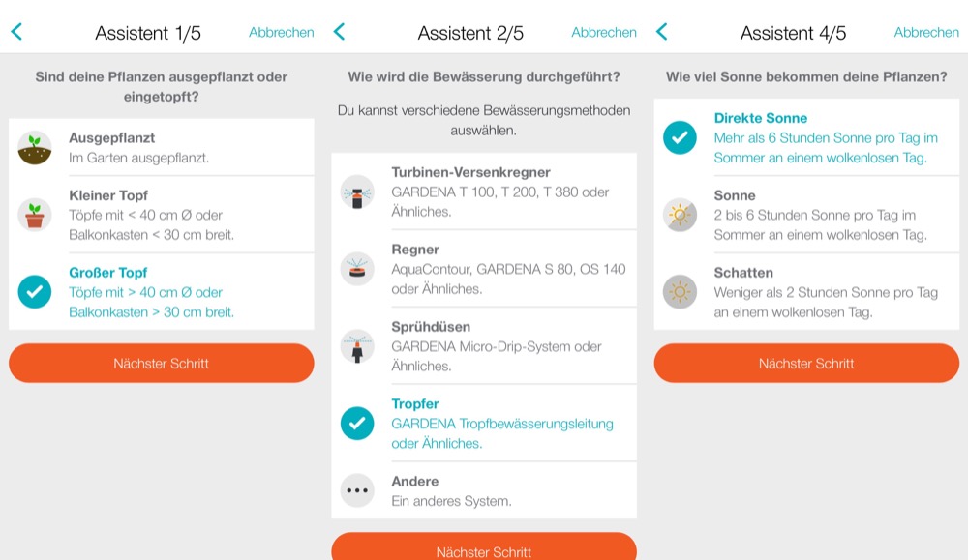The image size is (968, 560).
Task: Choose the Sprühdüsen nozzle icon
Action: tap(357, 346)
